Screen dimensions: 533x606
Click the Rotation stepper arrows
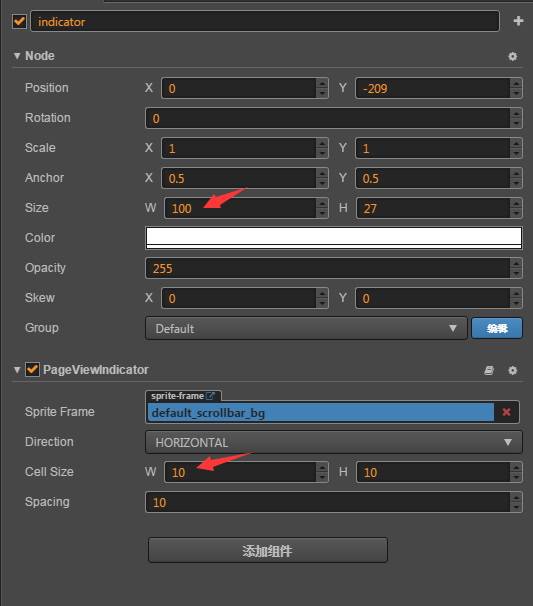pos(516,118)
